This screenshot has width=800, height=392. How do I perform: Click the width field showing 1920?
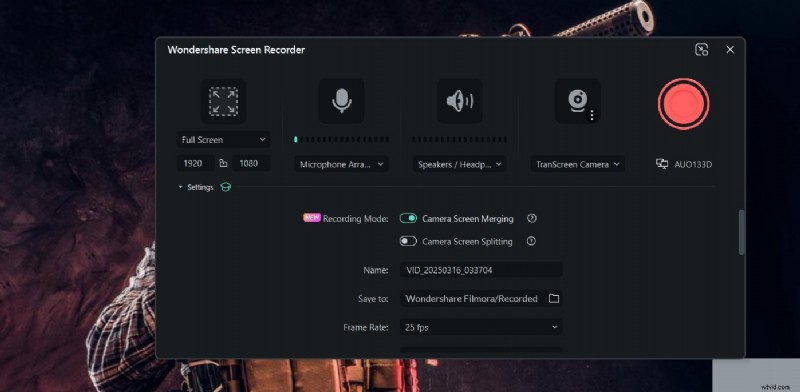[x=195, y=163]
